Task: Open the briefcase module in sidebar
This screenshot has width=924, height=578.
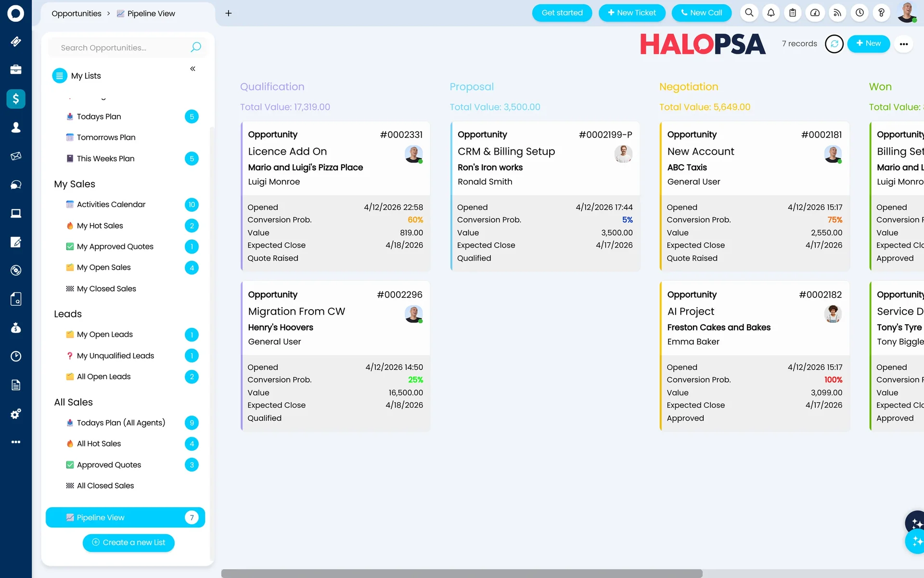Action: [15, 70]
